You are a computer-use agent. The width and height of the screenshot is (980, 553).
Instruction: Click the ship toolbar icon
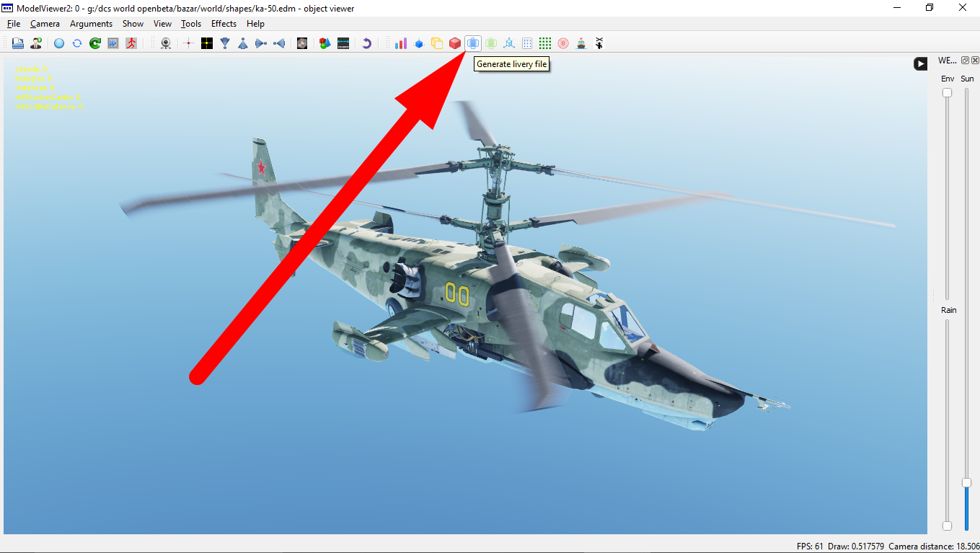[x=581, y=43]
